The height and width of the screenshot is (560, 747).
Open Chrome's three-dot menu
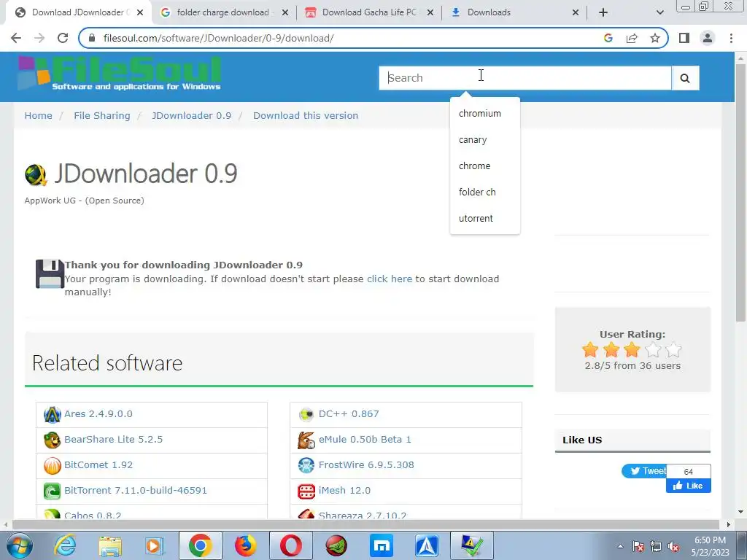(731, 38)
